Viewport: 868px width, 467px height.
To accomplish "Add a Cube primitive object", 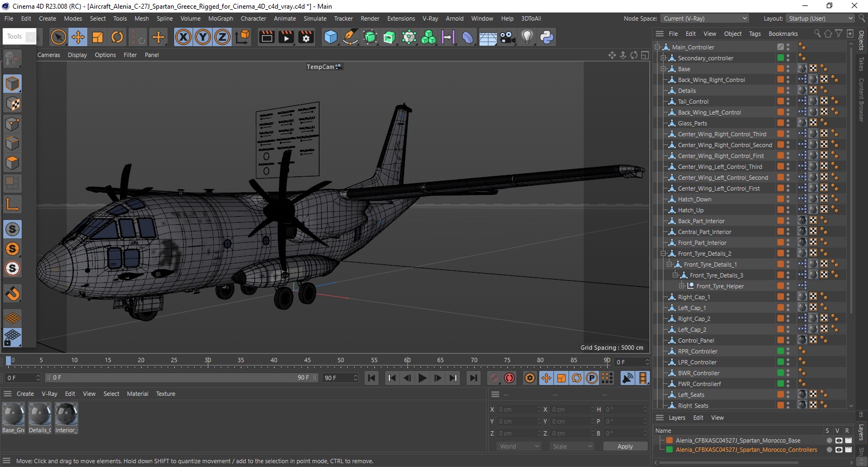I will tap(330, 37).
